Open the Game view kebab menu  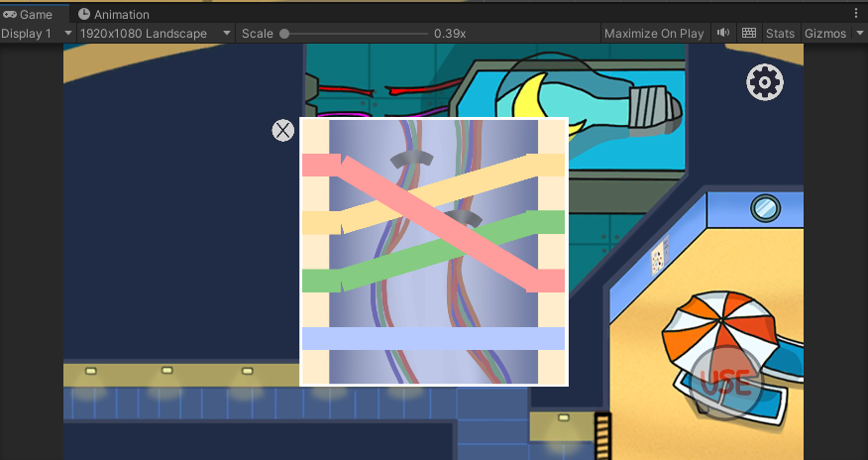(856, 14)
